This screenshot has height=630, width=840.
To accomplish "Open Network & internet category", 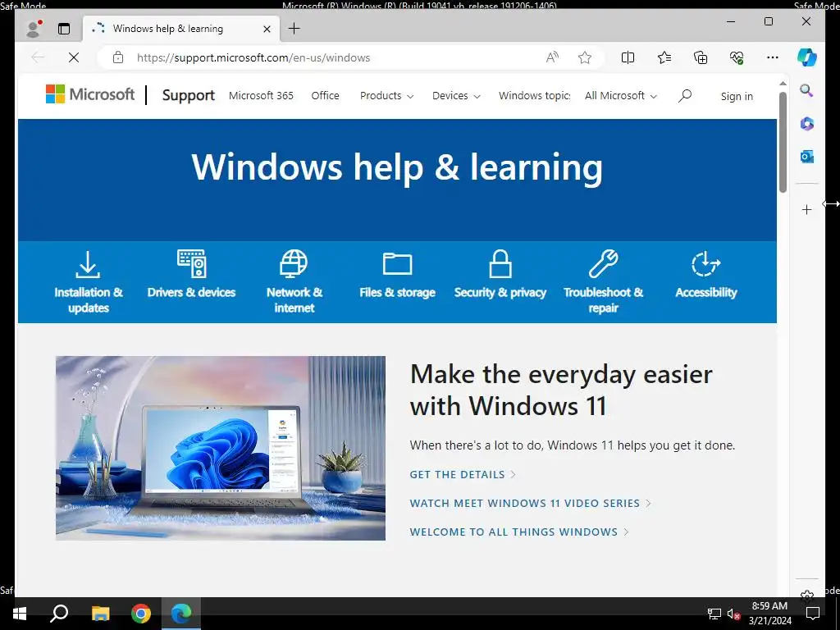I will pos(294,282).
